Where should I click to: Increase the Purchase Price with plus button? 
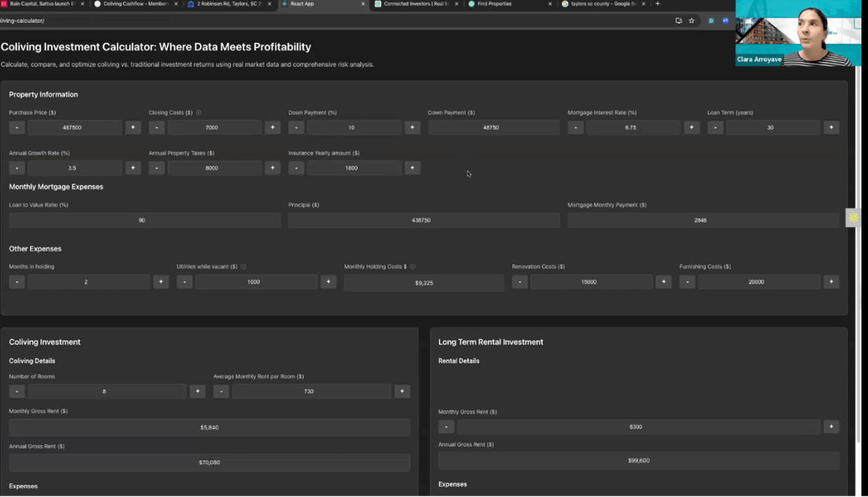pyautogui.click(x=133, y=127)
